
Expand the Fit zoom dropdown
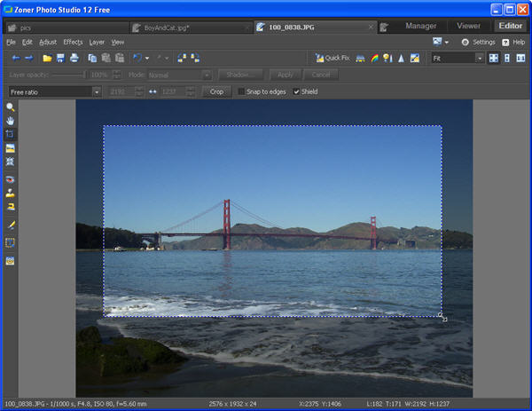point(480,58)
